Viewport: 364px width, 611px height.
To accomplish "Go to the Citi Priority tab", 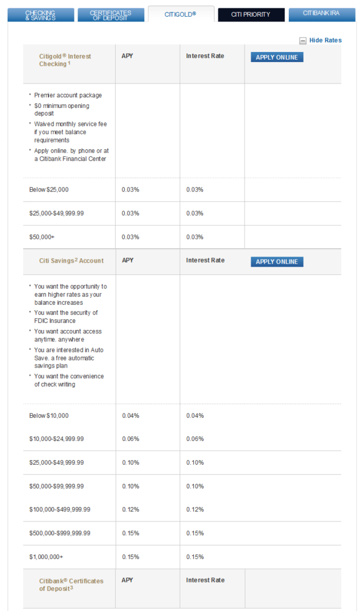I will tap(251, 14).
